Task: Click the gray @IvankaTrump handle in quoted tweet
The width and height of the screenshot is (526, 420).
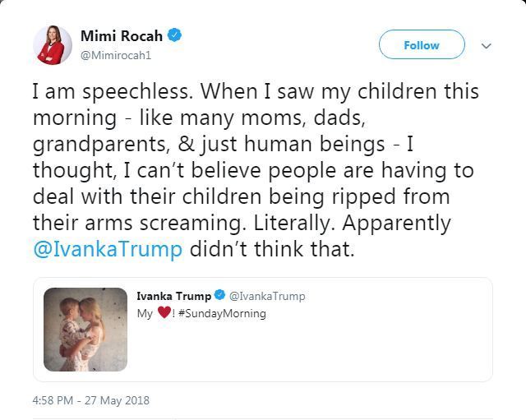Action: [x=267, y=296]
